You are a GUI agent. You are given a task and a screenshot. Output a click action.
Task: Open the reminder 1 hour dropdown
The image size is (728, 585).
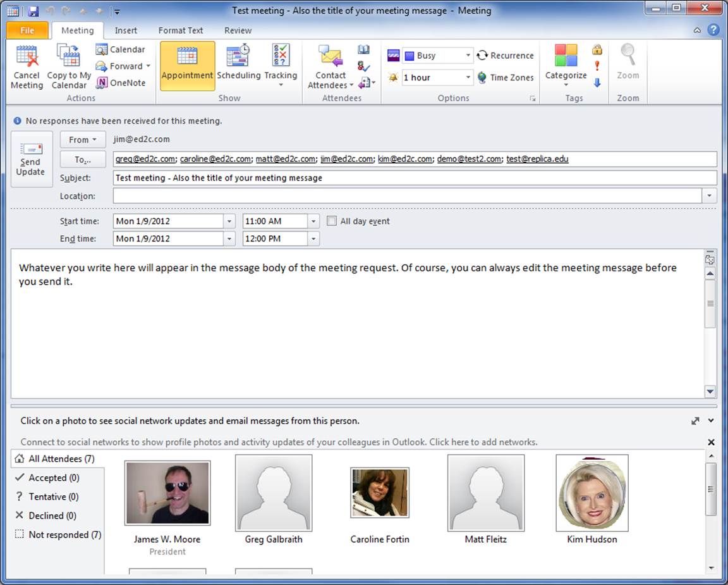click(468, 77)
